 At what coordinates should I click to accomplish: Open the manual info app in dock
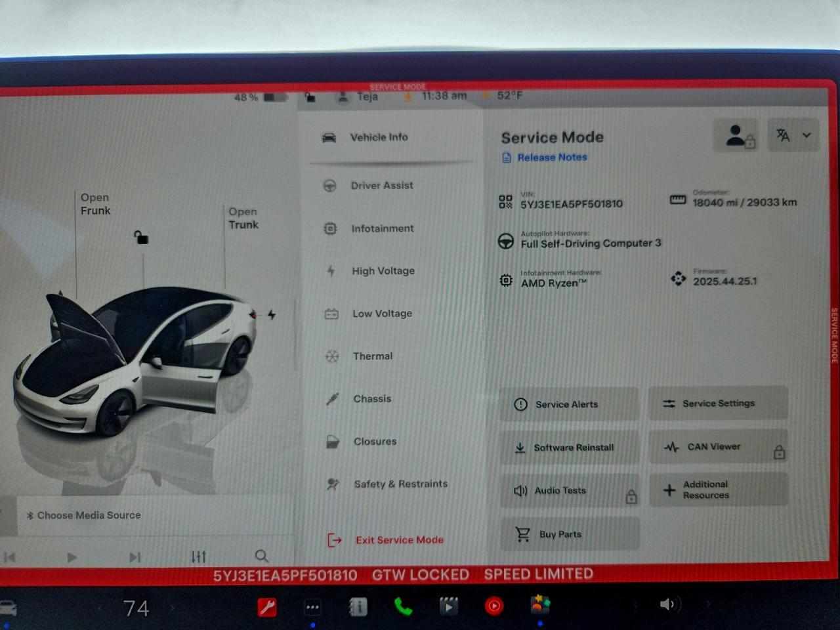358,606
